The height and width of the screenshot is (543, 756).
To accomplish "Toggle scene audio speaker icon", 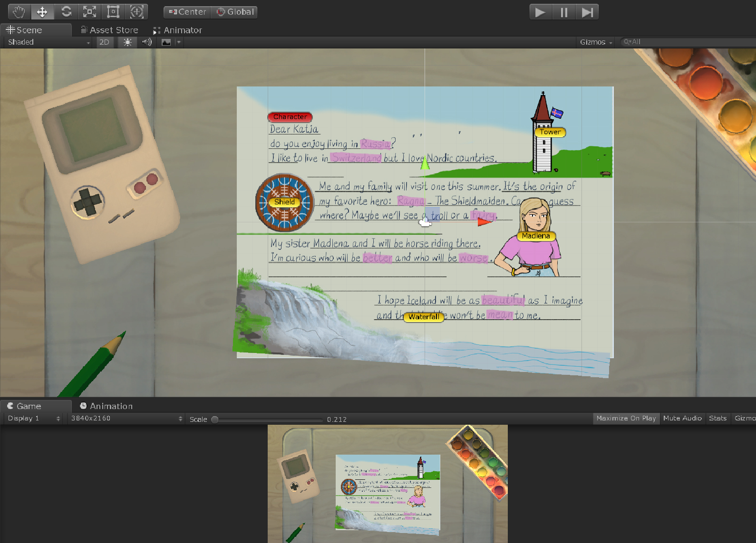I will click(x=147, y=42).
